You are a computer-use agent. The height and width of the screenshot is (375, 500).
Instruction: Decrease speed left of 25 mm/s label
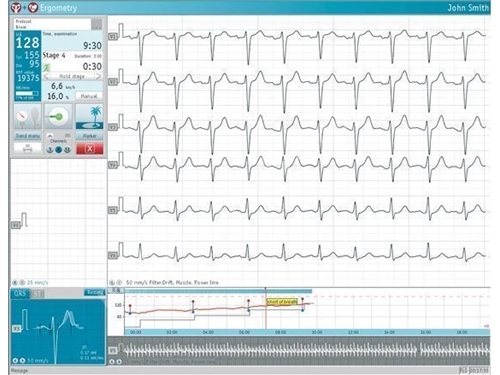(x=15, y=282)
